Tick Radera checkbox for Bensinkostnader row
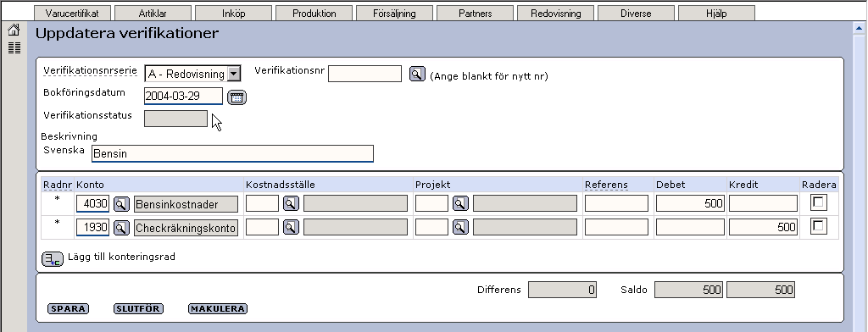Screen dimensions: 868x332 click(819, 202)
